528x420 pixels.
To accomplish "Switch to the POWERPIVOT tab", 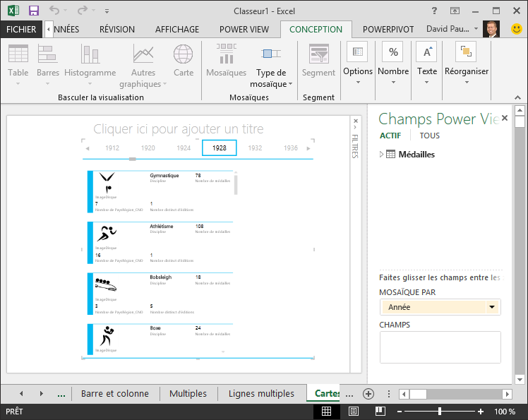I will pyautogui.click(x=388, y=30).
